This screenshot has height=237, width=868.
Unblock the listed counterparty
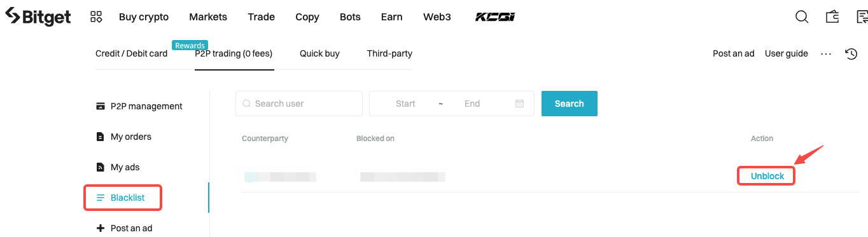coord(767,176)
